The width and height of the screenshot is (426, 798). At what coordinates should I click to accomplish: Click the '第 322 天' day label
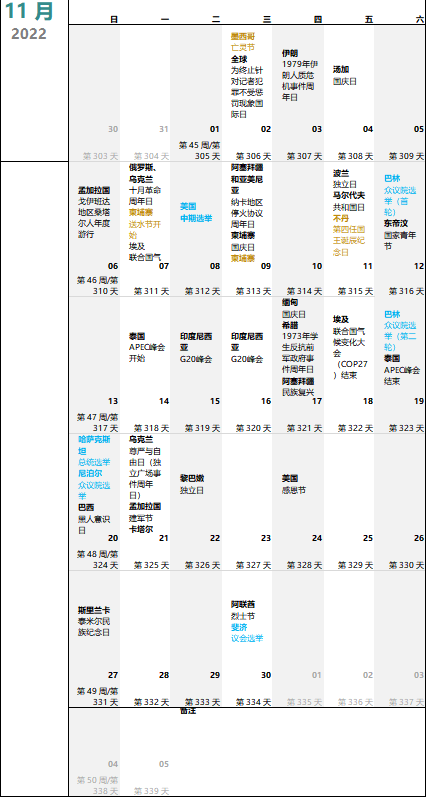click(x=355, y=428)
